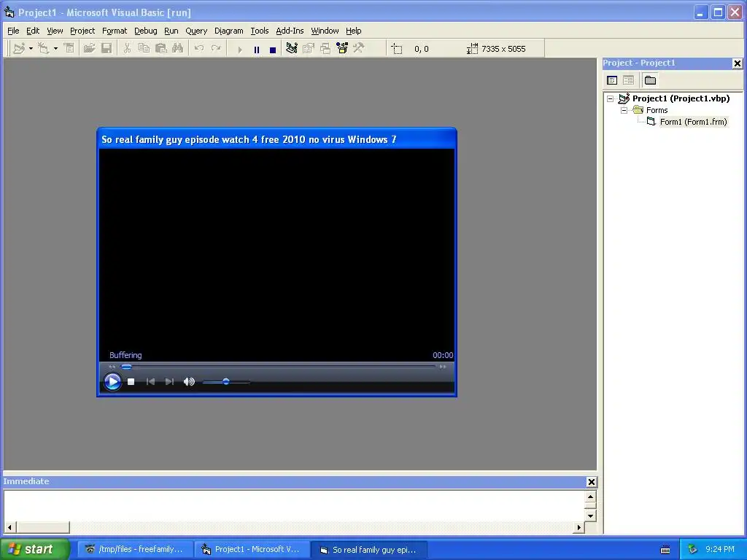Click the End (stop) toolbar button
The height and width of the screenshot is (560, 747).
[273, 50]
